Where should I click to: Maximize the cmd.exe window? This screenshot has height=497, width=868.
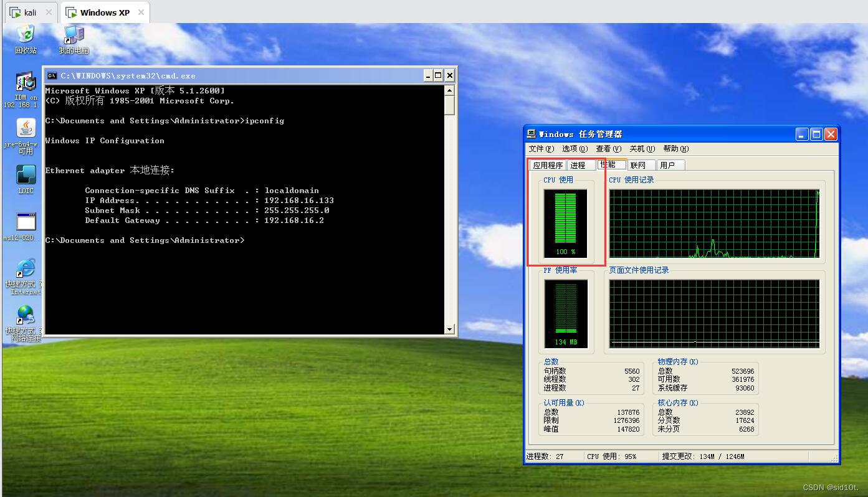tap(439, 75)
